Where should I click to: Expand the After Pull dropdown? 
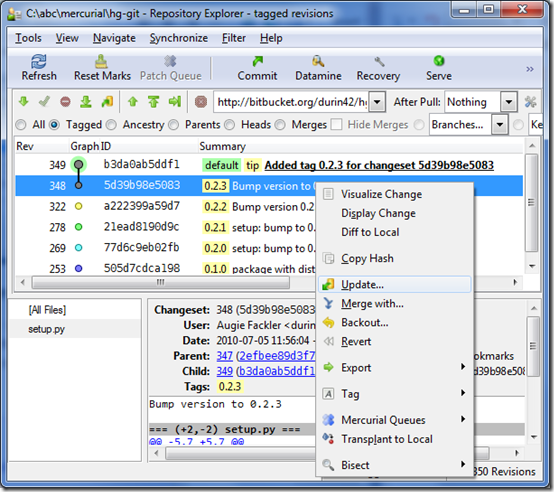[x=508, y=102]
